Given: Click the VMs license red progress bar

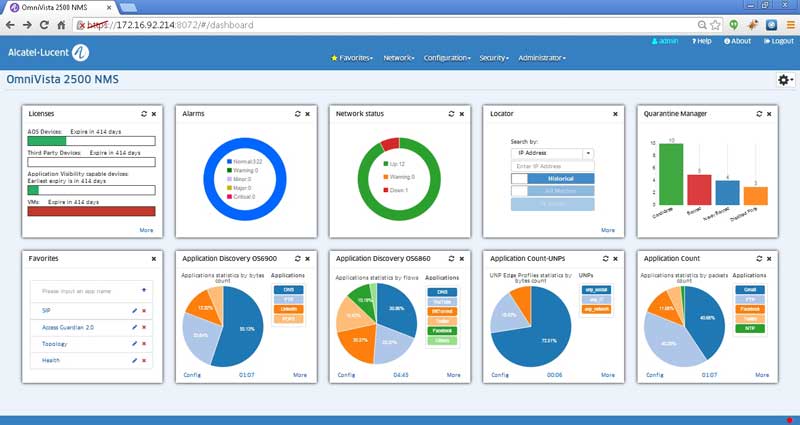Looking at the screenshot, I should point(91,211).
